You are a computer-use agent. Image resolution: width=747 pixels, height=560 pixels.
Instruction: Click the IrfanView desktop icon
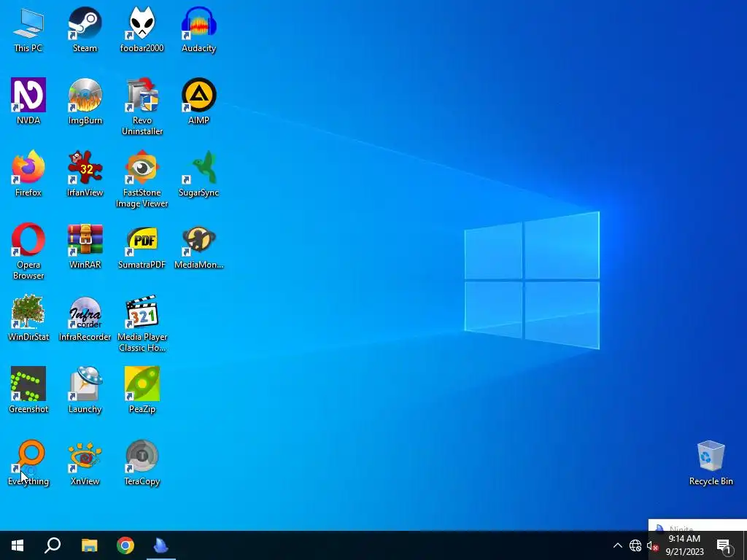click(x=85, y=174)
